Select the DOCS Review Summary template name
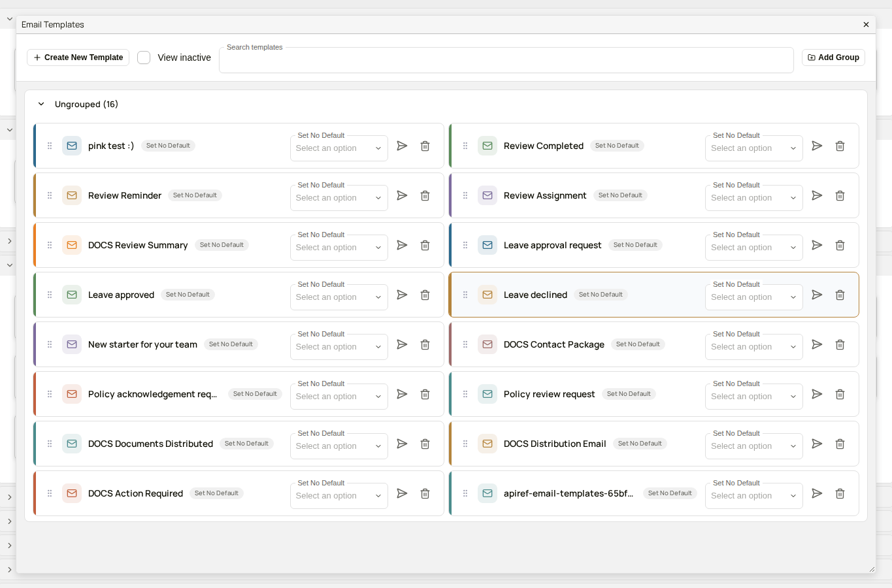Image resolution: width=892 pixels, height=588 pixels. point(138,245)
